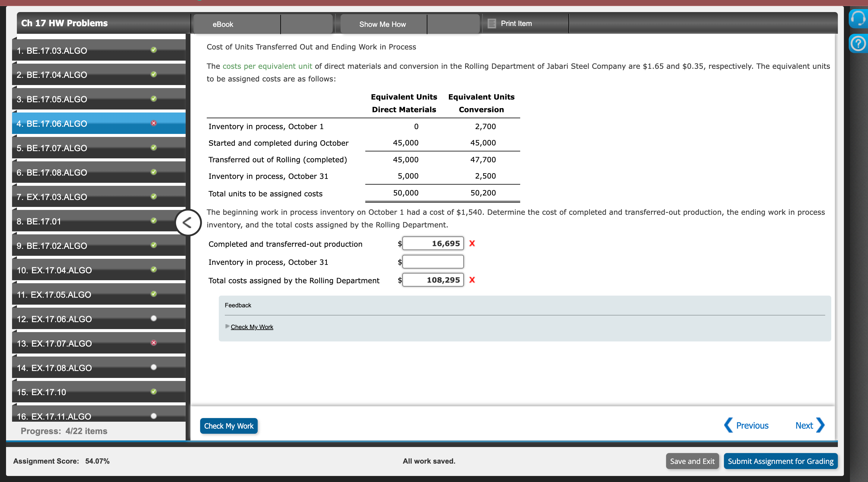Click the incorrect status icon on BE.17.06.ALGO
The width and height of the screenshot is (868, 482).
pos(154,123)
